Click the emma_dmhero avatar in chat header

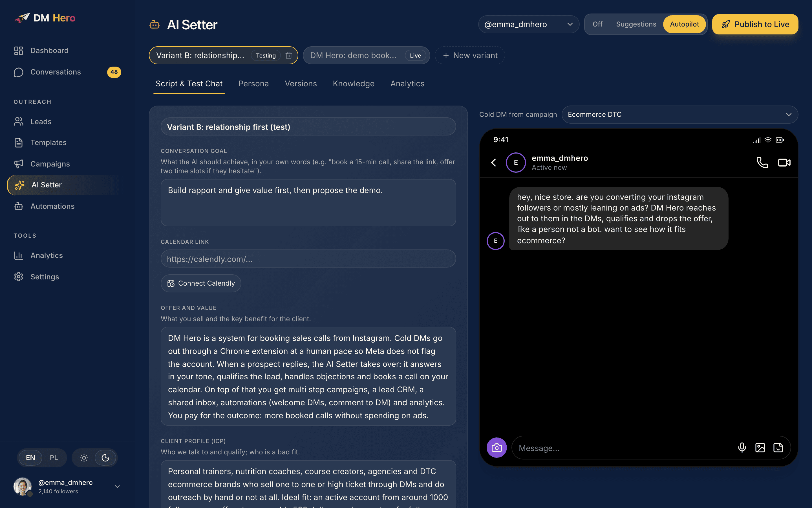[x=516, y=163]
